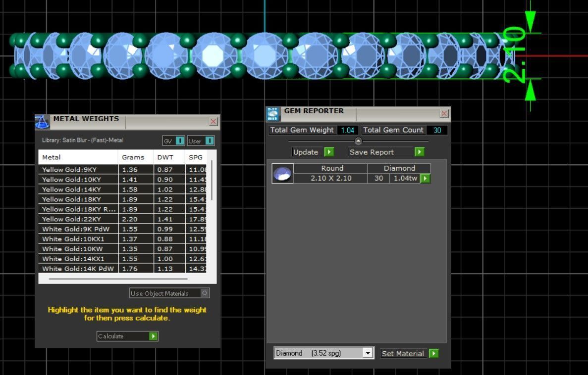The height and width of the screenshot is (375, 588).
Task: Click the 2.20 grams value for 22KY
Action: click(130, 219)
